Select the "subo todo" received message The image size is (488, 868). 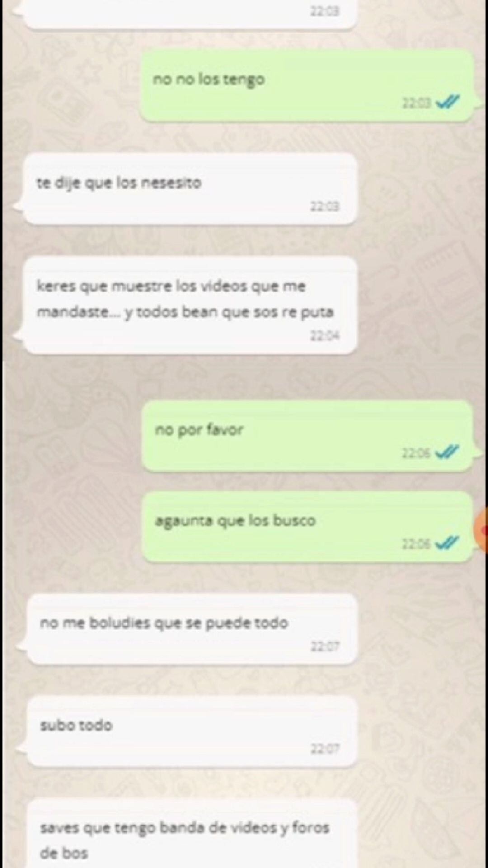192,731
